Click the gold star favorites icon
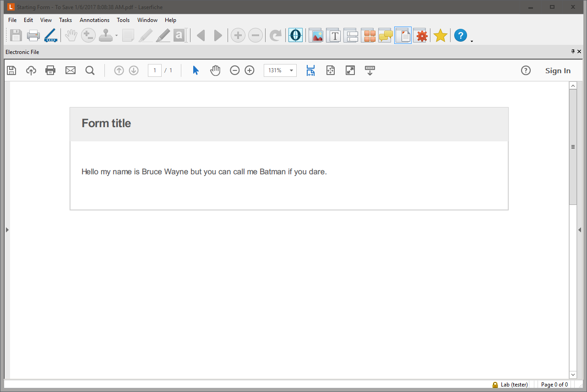This screenshot has height=392, width=587. [x=440, y=35]
